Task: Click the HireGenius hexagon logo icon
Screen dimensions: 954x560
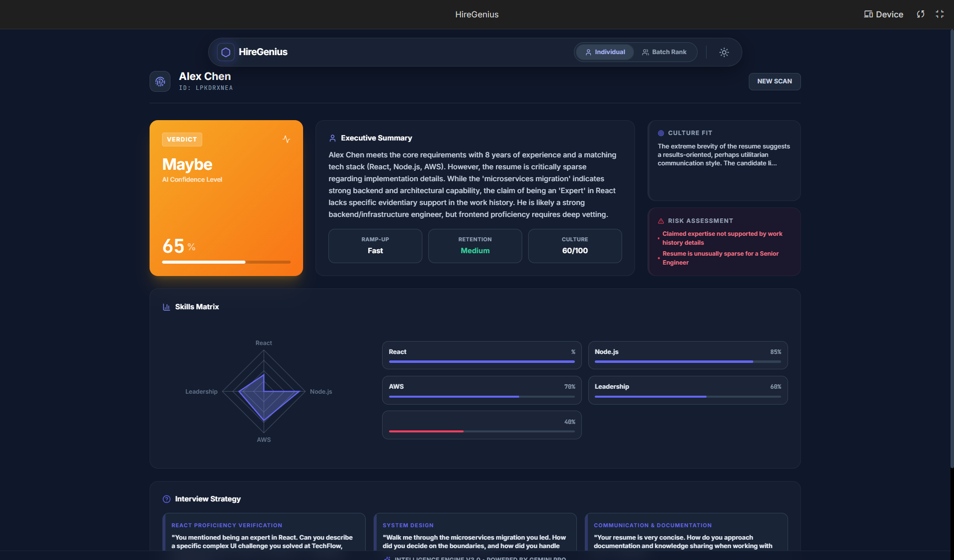Action: click(x=226, y=52)
